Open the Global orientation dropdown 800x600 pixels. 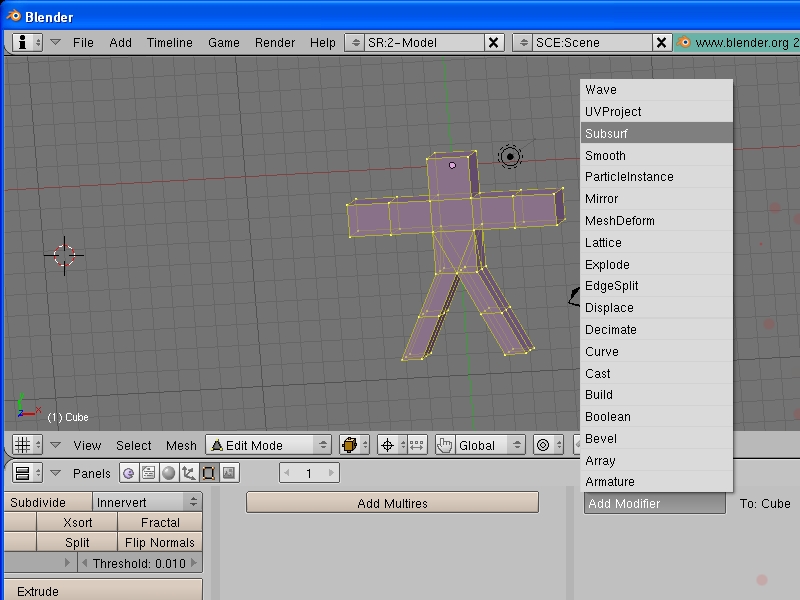[490, 445]
